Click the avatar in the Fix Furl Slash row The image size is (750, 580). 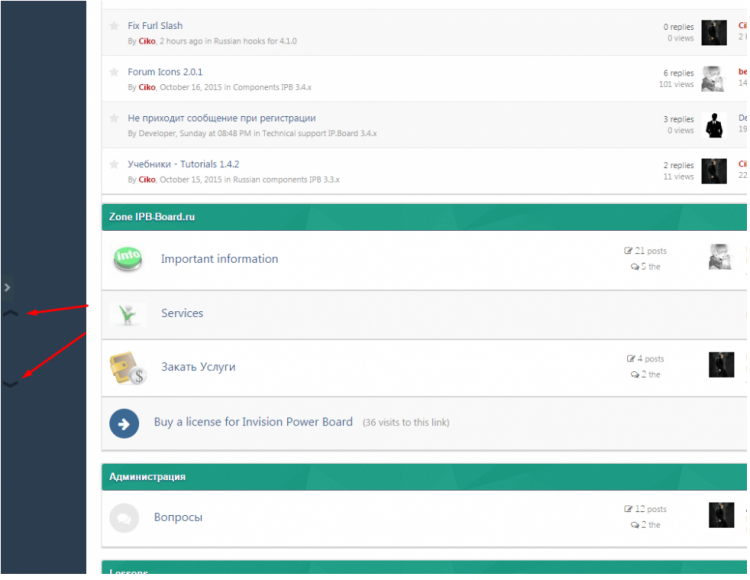pos(714,32)
